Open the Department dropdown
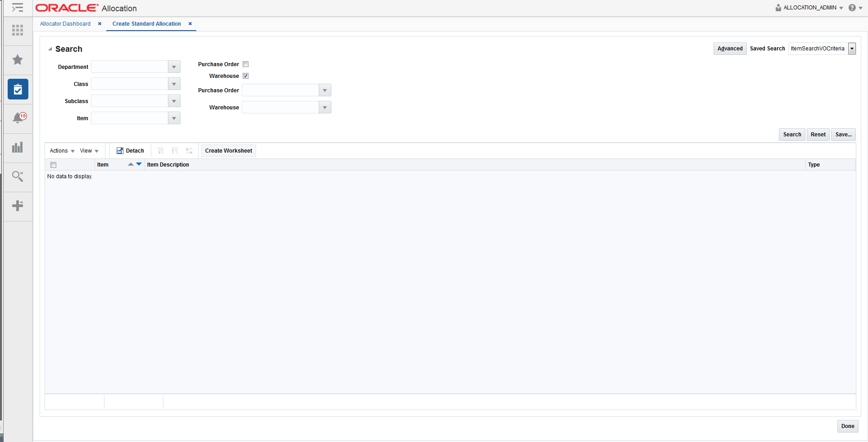Screen dimensions: 868x442 (174, 67)
